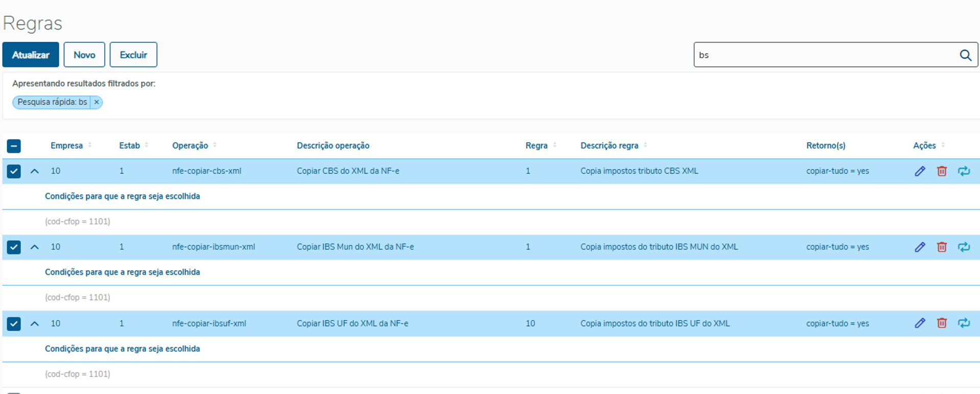
Task: Click the Novo button
Action: (84, 55)
